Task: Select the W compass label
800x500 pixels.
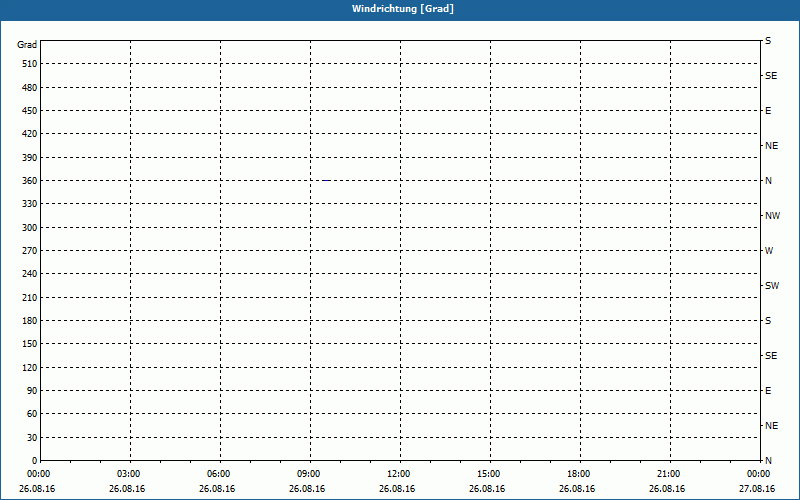Action: tap(769, 251)
